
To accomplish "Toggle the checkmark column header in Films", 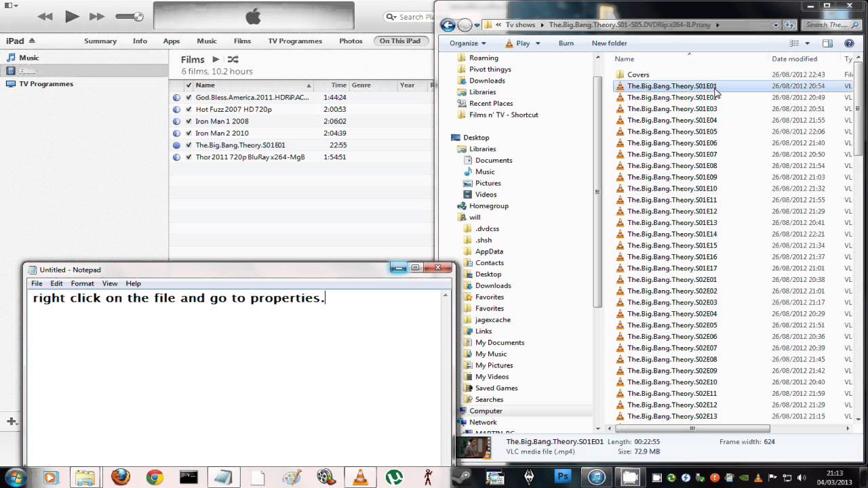I will (189, 85).
